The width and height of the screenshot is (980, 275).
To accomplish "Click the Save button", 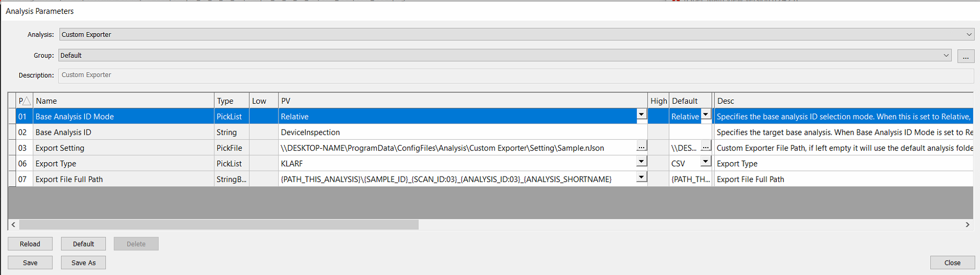I will coord(30,263).
